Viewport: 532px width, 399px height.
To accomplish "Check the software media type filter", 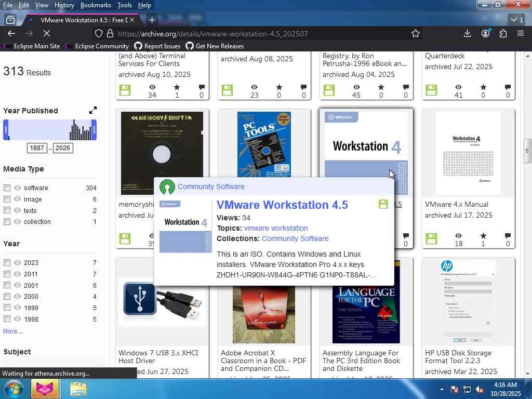I will (7, 188).
